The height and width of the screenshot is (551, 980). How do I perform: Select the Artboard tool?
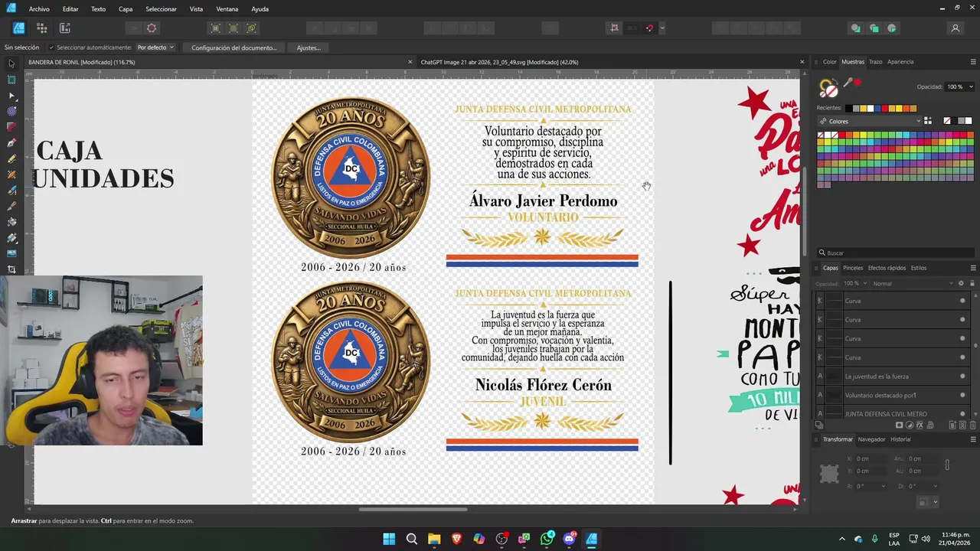[11, 80]
